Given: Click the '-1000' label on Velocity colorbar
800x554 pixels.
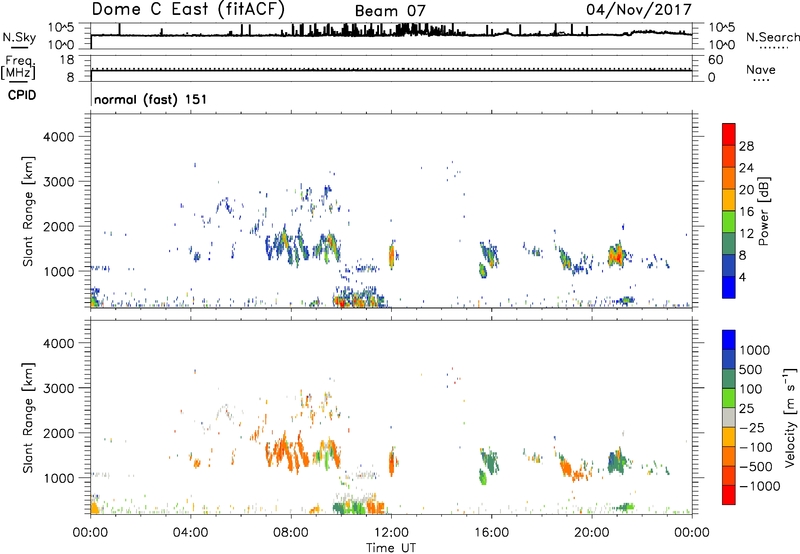Looking at the screenshot, I should 760,486.
